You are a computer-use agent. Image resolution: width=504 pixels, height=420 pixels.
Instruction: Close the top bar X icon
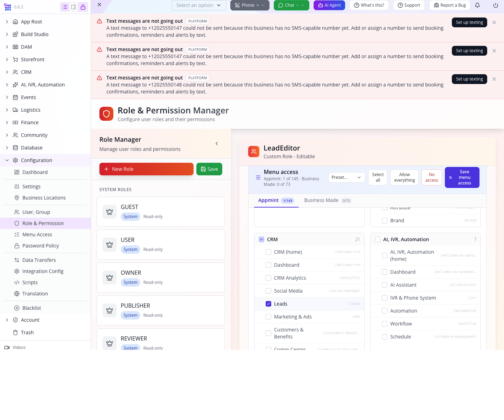pyautogui.click(x=99, y=5)
